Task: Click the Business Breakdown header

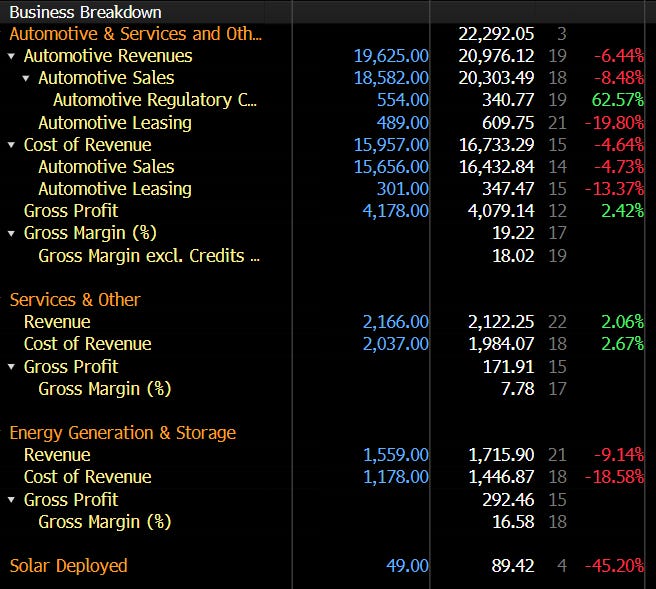Action: [85, 12]
